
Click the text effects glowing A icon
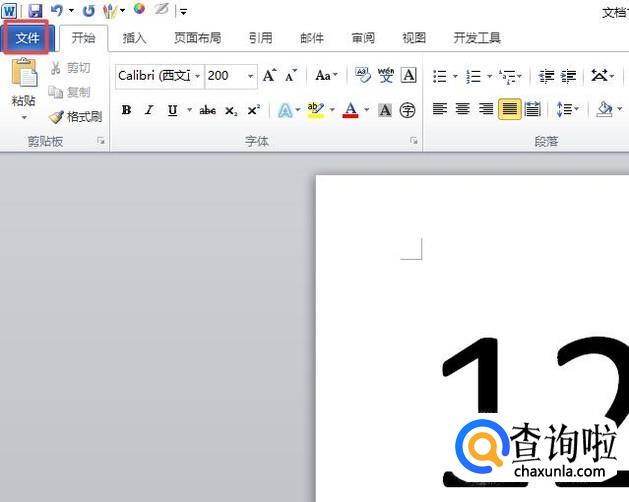click(285, 110)
